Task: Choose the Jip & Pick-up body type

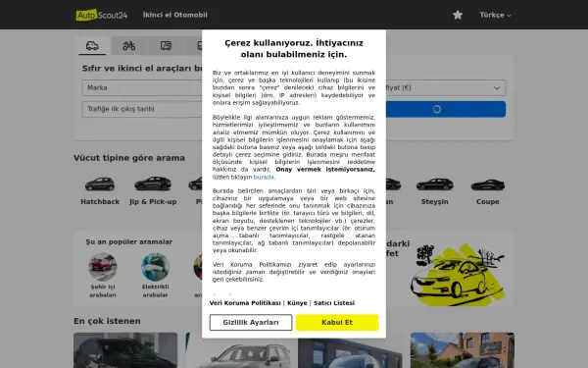Action: [x=153, y=191]
